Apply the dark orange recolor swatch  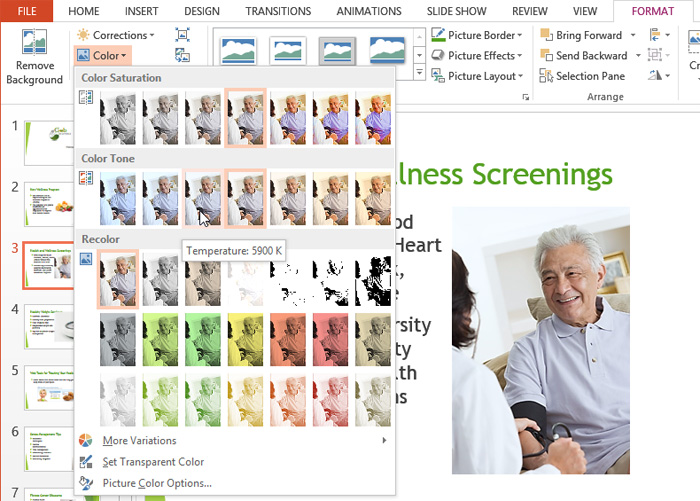pyautogui.click(x=288, y=340)
